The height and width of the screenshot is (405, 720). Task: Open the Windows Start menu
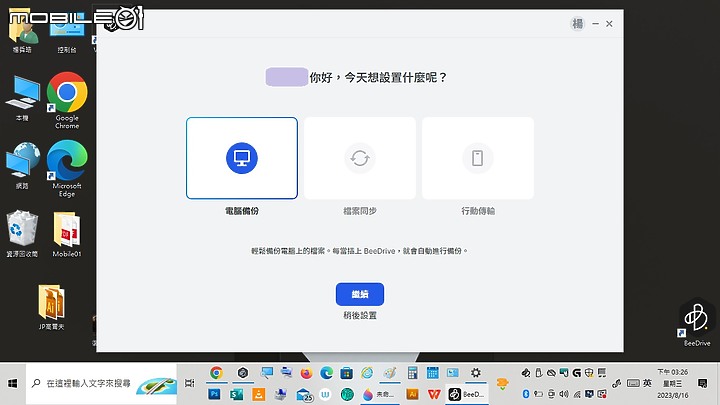(12, 383)
